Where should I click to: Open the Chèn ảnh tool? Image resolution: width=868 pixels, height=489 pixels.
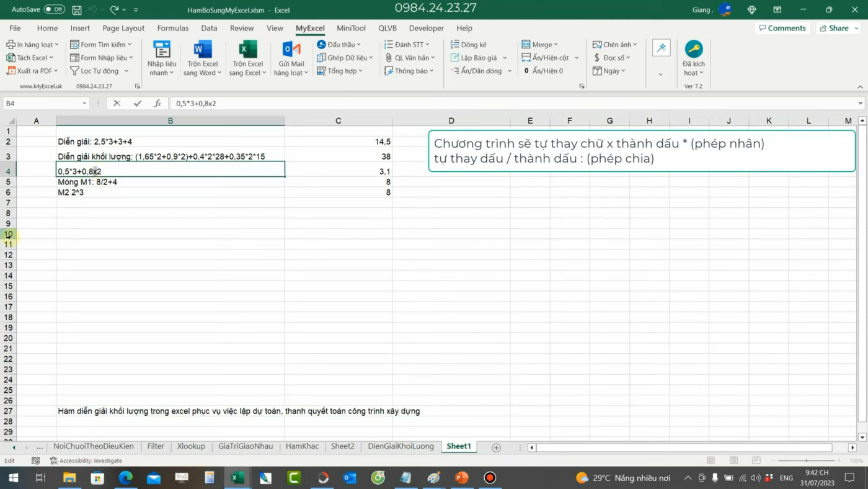614,44
